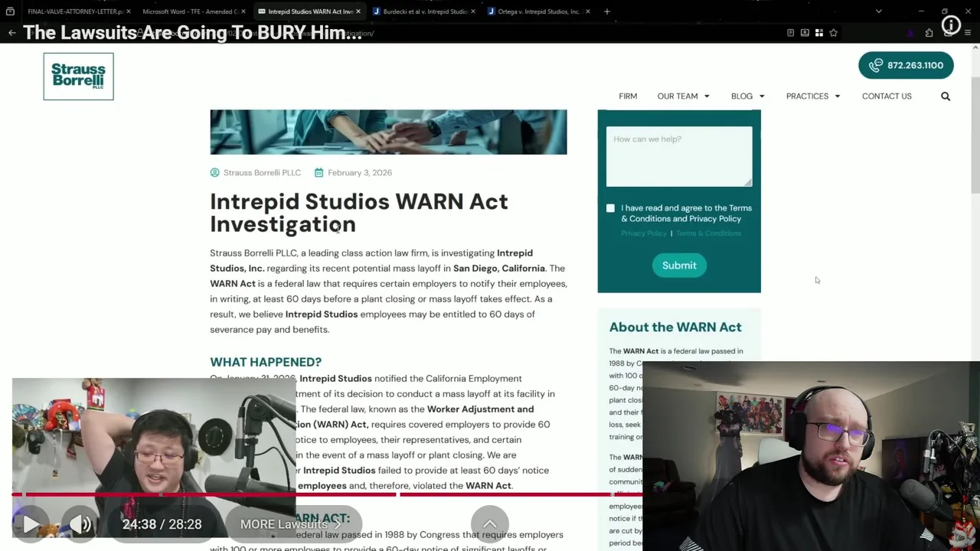Click the grid icon in address bar
The height and width of the screenshot is (551, 980).
click(819, 33)
